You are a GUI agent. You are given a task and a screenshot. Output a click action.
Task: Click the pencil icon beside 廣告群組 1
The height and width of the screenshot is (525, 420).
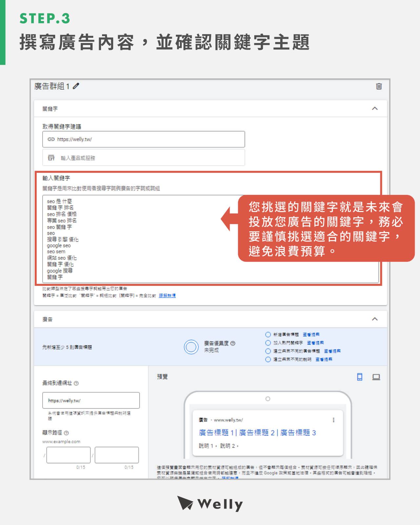coord(76,86)
